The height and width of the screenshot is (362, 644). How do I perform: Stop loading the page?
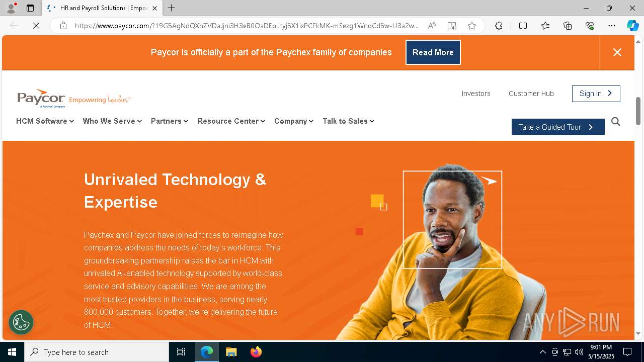(36, 26)
